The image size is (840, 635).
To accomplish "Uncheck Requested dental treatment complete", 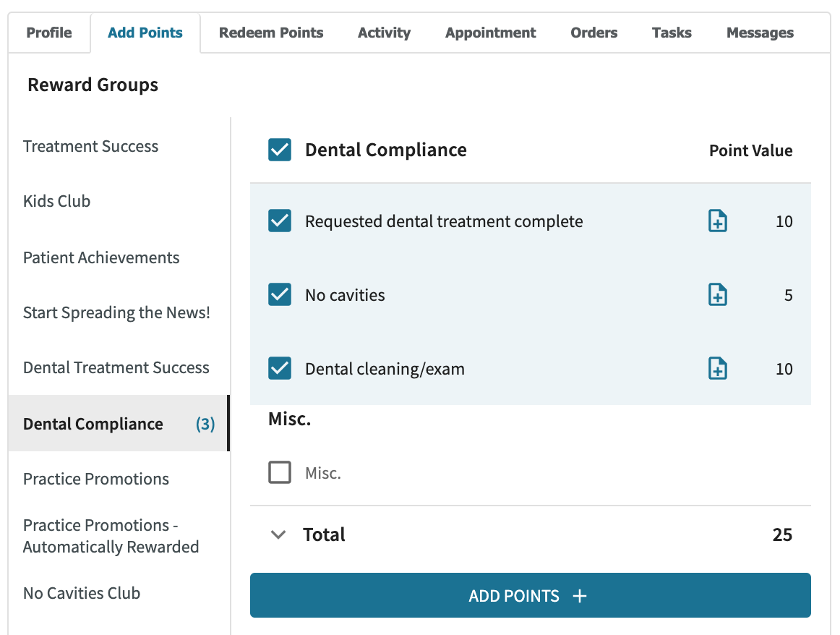I will tap(280, 221).
